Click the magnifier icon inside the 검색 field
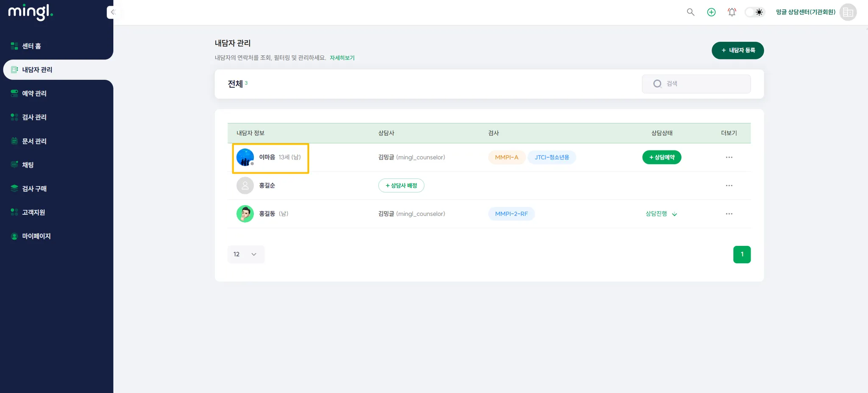 (657, 84)
